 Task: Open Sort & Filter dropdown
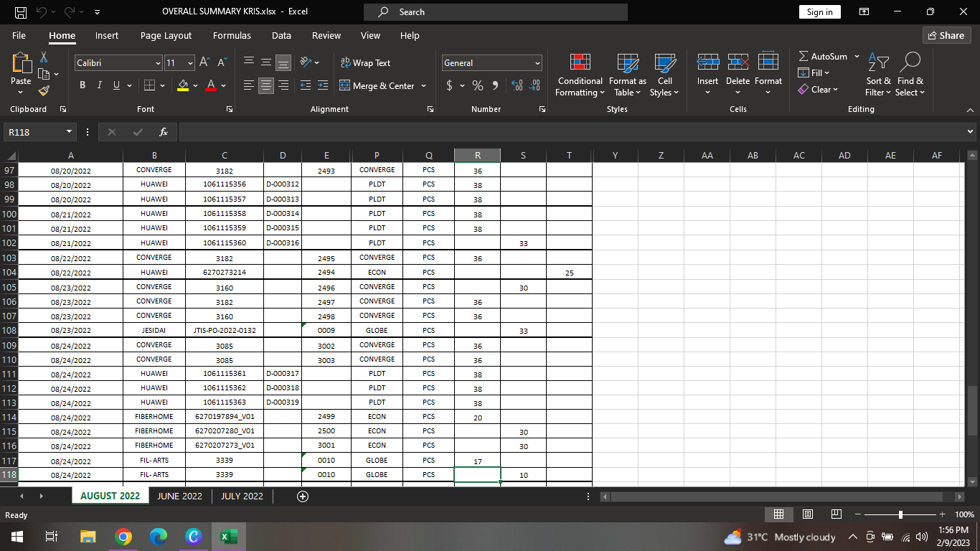tap(878, 75)
